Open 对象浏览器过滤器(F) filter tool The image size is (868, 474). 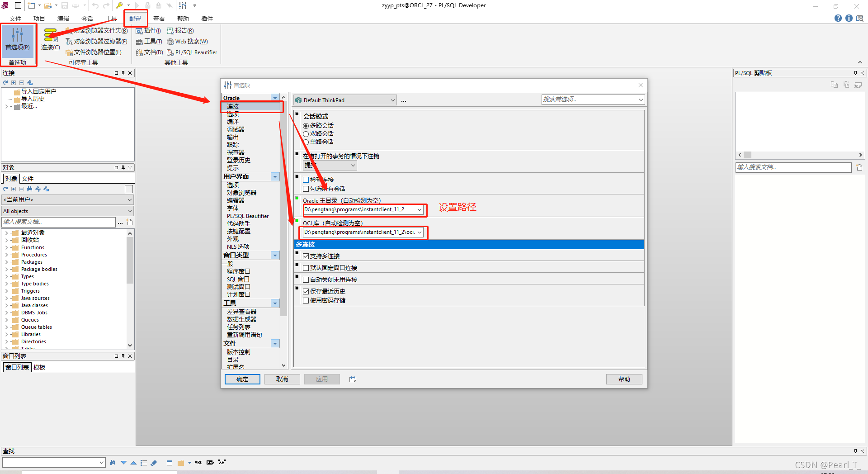click(x=96, y=41)
